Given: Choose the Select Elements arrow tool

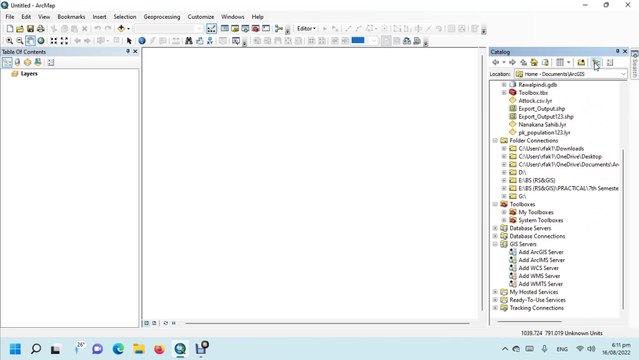Looking at the screenshot, I should click(x=129, y=41).
